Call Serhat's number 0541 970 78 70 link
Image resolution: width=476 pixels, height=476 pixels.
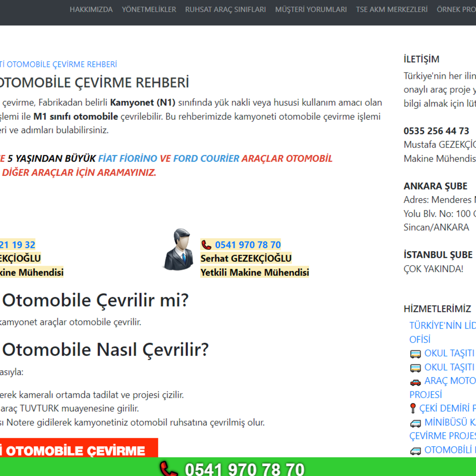tap(248, 245)
